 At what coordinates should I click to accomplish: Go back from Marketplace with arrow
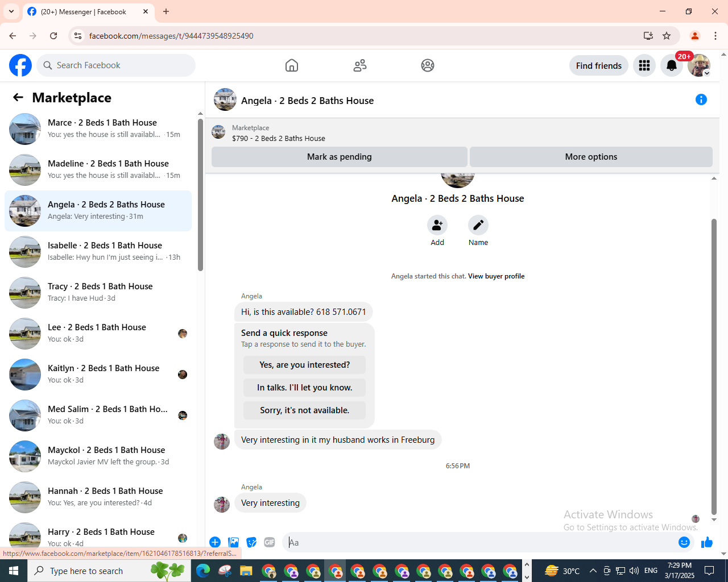[18, 98]
